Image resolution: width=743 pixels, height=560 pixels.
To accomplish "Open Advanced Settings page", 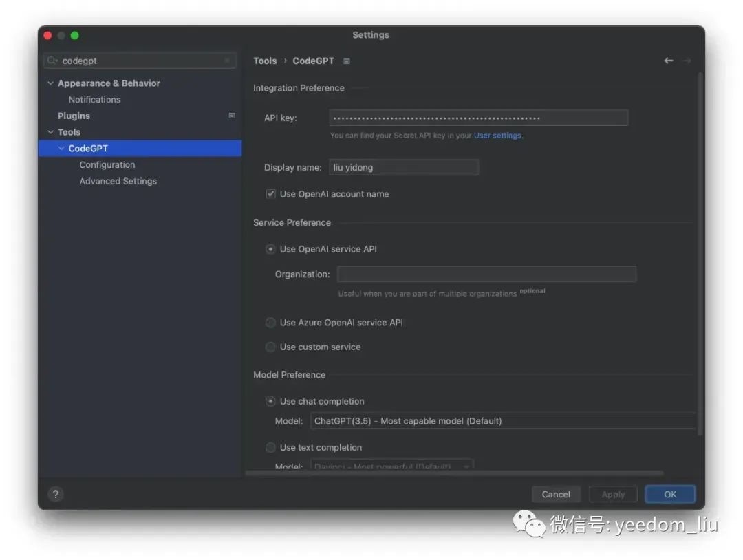I will pyautogui.click(x=118, y=181).
